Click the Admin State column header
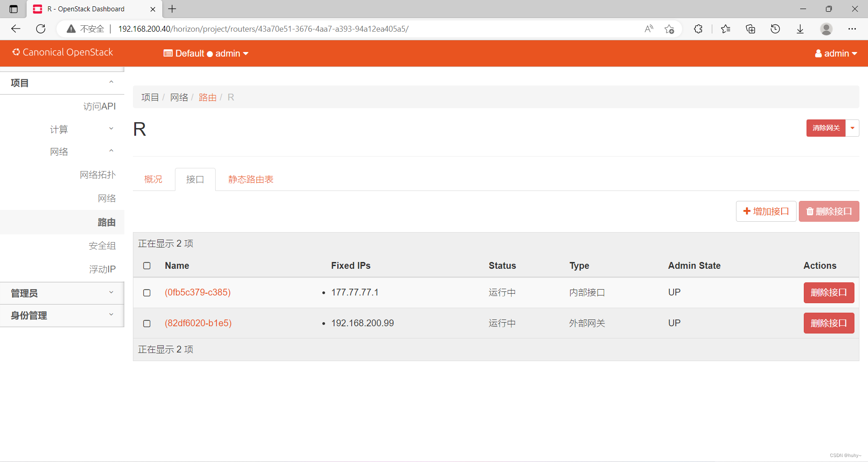The width and height of the screenshot is (868, 462). coord(694,266)
